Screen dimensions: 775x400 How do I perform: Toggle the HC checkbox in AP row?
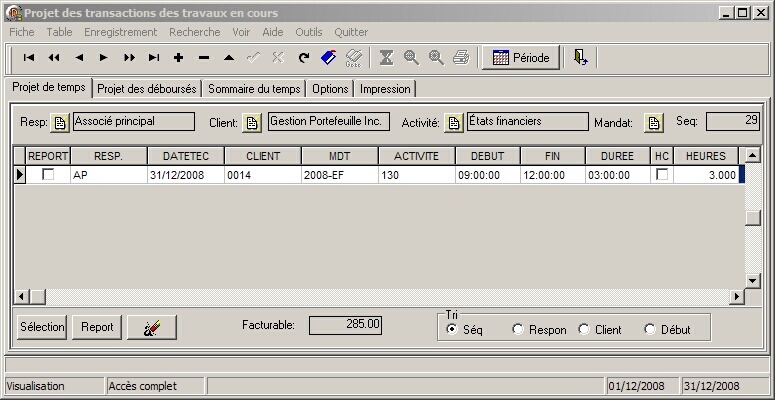click(x=661, y=175)
